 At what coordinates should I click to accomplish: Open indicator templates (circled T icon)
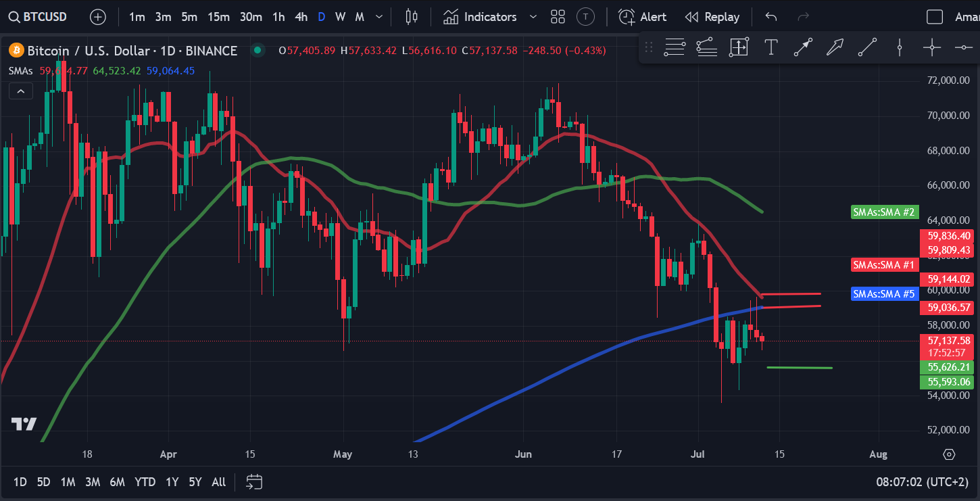click(586, 17)
